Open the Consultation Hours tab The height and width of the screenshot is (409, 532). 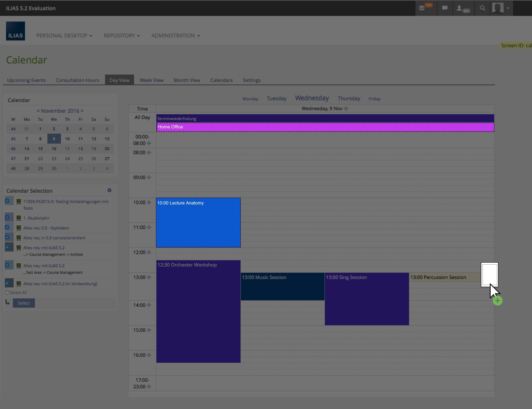(x=78, y=80)
